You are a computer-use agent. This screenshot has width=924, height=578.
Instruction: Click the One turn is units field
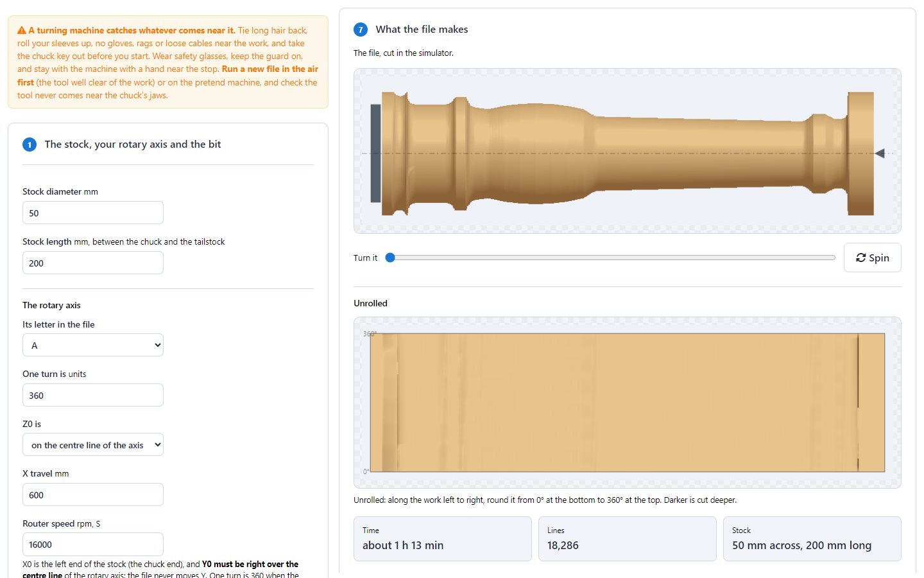click(93, 395)
